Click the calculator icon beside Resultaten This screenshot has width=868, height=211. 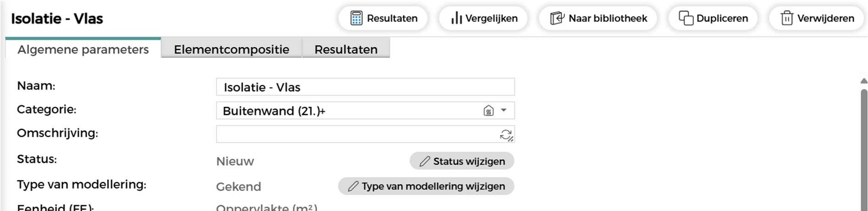(356, 18)
